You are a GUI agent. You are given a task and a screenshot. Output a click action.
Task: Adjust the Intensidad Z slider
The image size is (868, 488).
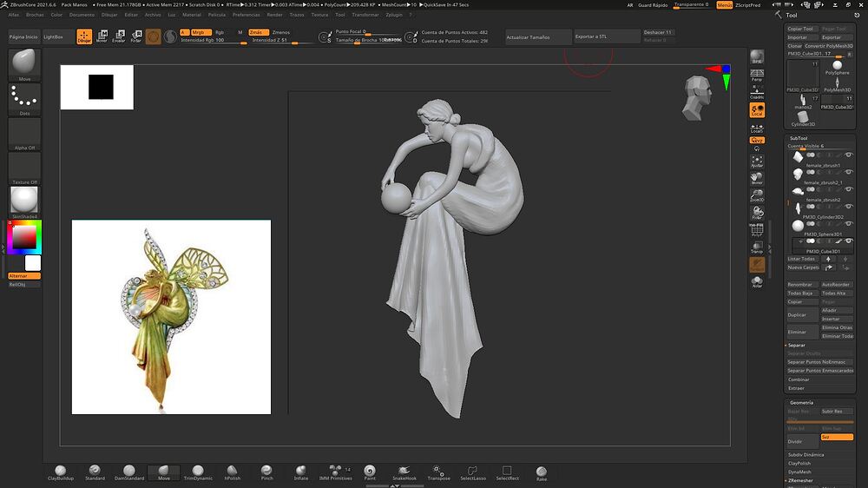[281, 41]
